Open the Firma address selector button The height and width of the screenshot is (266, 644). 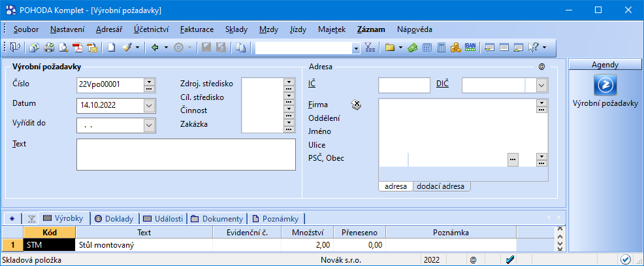point(541,106)
